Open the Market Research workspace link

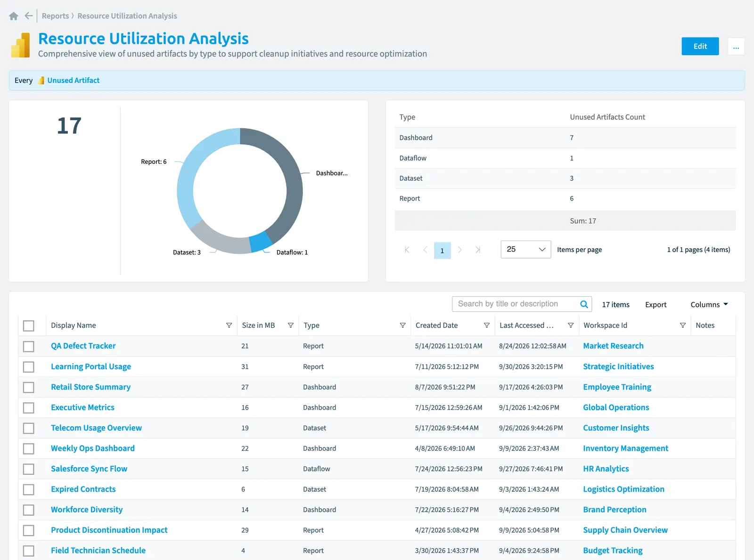pyautogui.click(x=613, y=346)
